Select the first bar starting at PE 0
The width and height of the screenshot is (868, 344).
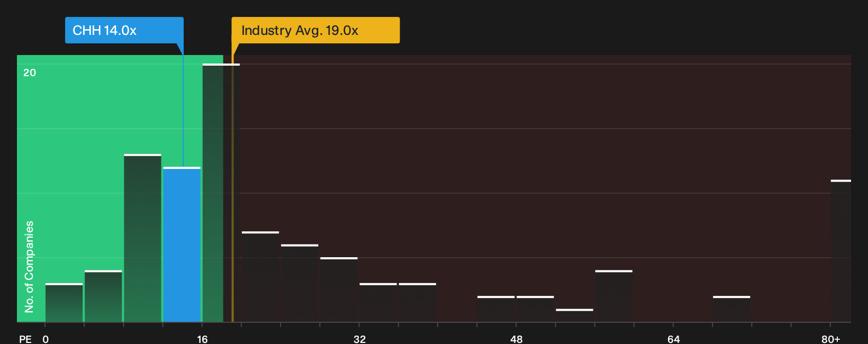[x=64, y=303]
